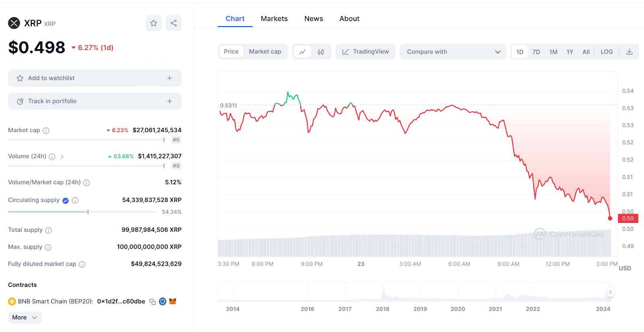Click Track in portfolio button
The image size is (644, 332).
click(x=95, y=101)
